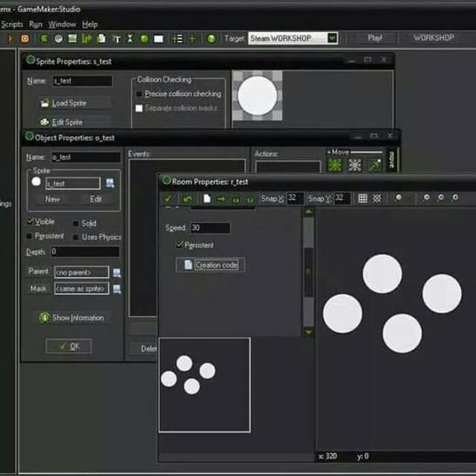Open the Parent selection menu icon
The image size is (476, 476).
click(117, 273)
